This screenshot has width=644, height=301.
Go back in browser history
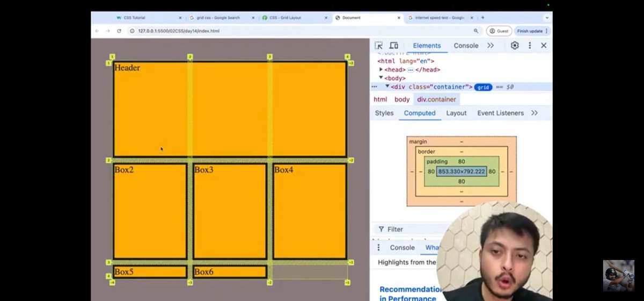point(97,31)
